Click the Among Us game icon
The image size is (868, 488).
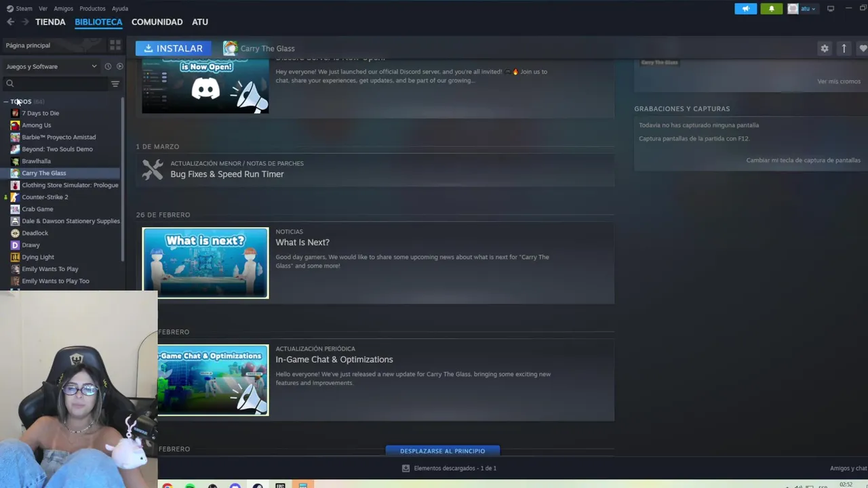(x=15, y=125)
